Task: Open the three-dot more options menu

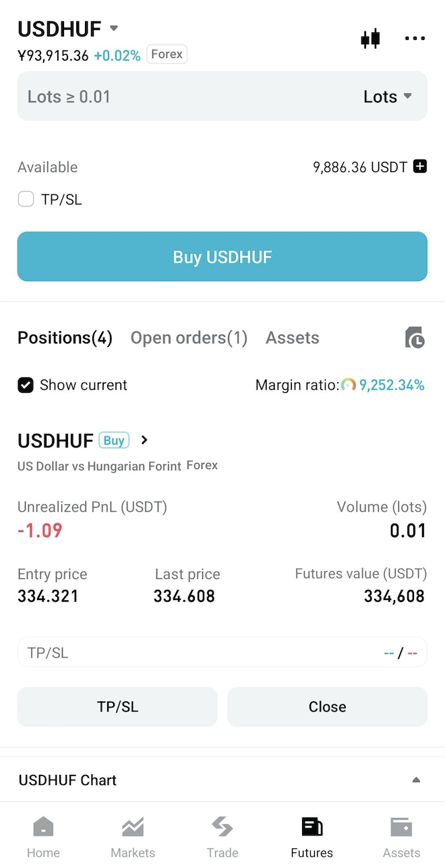Action: pos(415,38)
